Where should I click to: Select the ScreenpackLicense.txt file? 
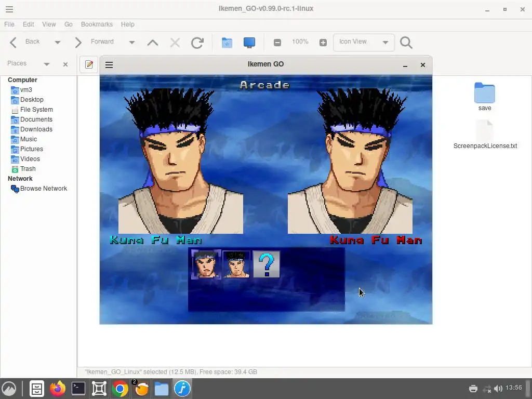point(485,135)
